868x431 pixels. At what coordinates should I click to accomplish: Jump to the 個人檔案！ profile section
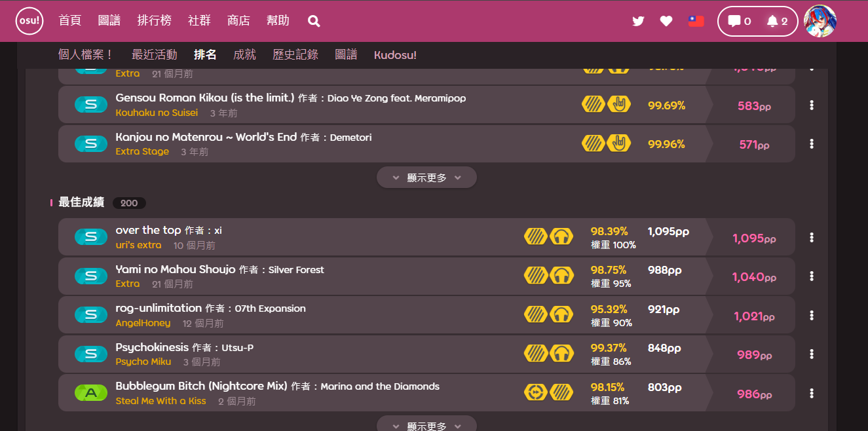click(x=86, y=55)
